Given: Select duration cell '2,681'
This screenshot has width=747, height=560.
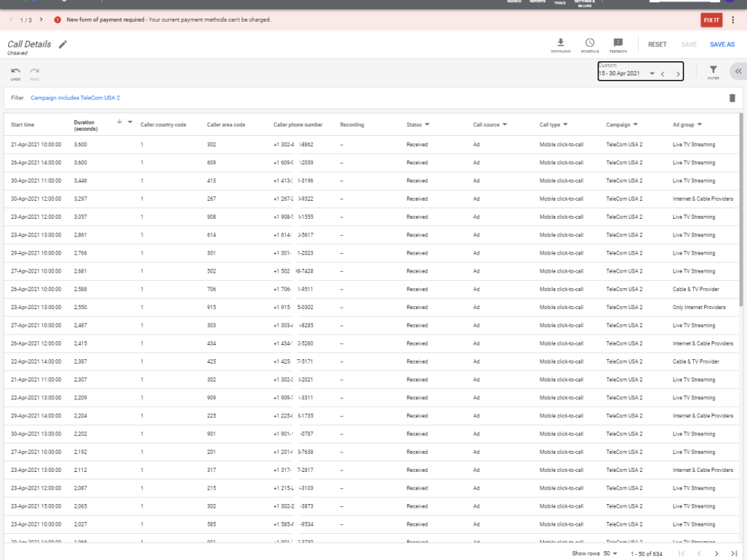Looking at the screenshot, I should (81, 271).
